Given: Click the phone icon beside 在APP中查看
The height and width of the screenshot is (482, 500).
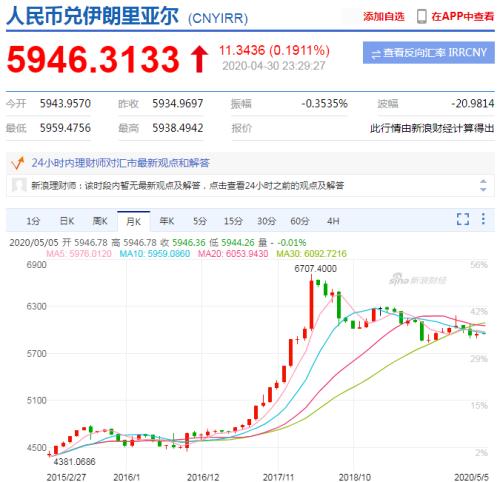Looking at the screenshot, I should click(x=422, y=16).
